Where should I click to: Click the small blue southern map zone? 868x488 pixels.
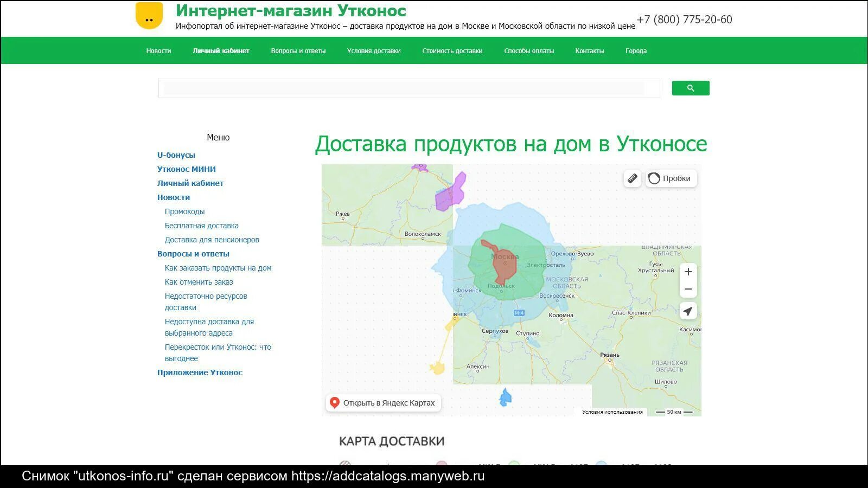point(505,398)
